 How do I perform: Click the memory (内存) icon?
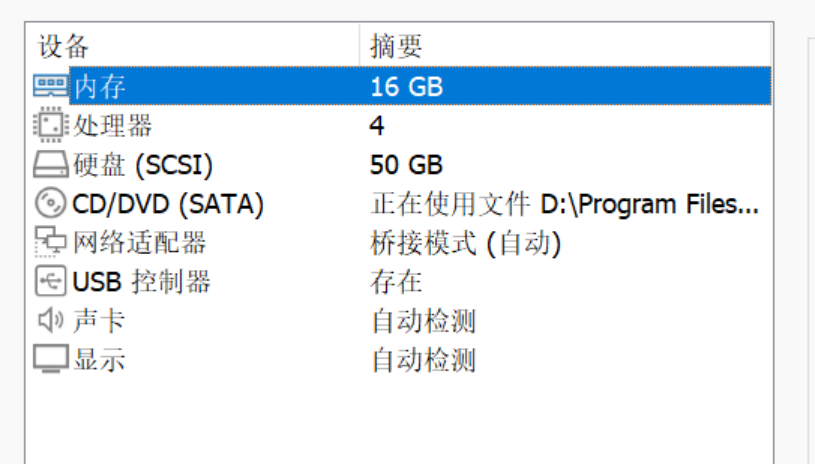51,86
